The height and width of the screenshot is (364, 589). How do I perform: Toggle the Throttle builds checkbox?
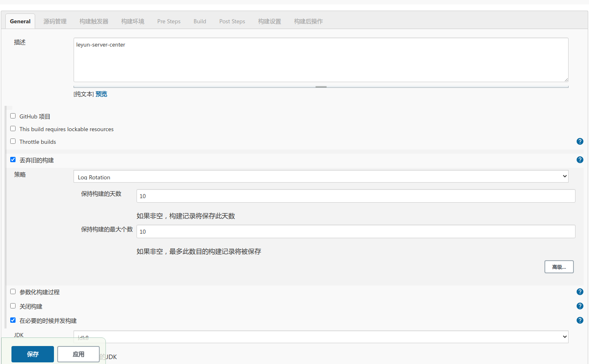point(13,141)
